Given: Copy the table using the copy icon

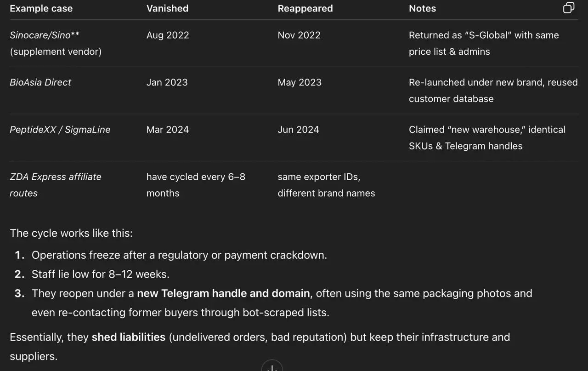Looking at the screenshot, I should click(569, 8).
